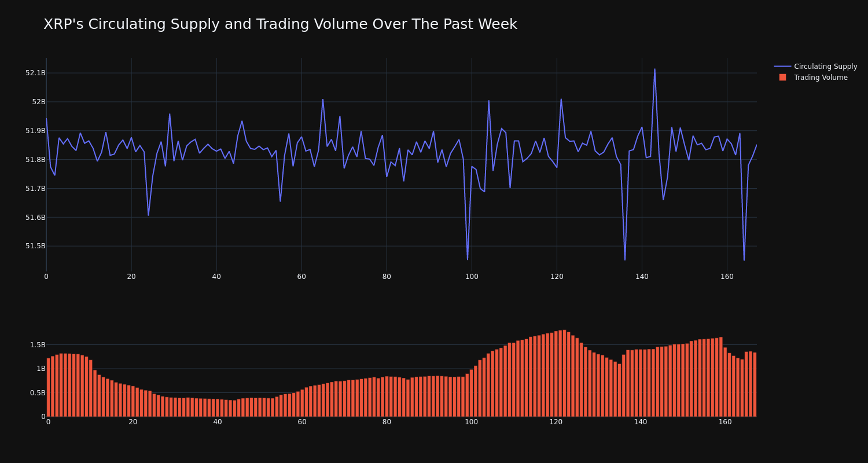868x463 pixels.
Task: Click the 51.7B y-axis label
Action: pyautogui.click(x=35, y=189)
